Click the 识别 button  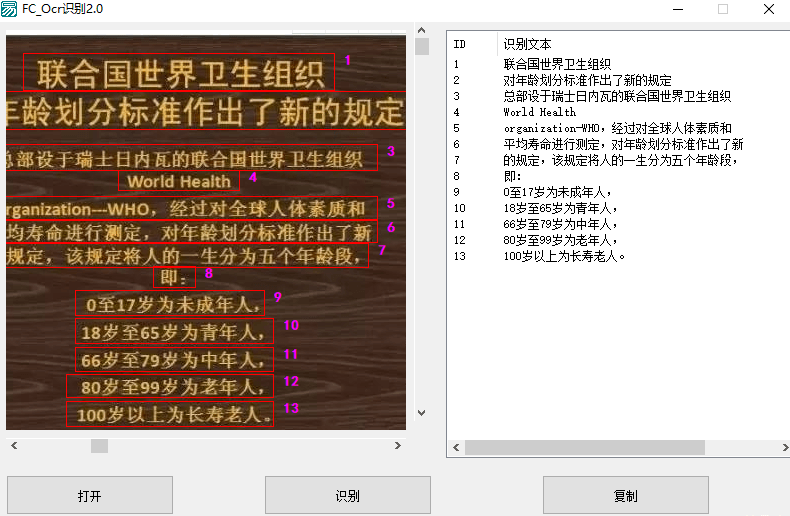coord(348,495)
